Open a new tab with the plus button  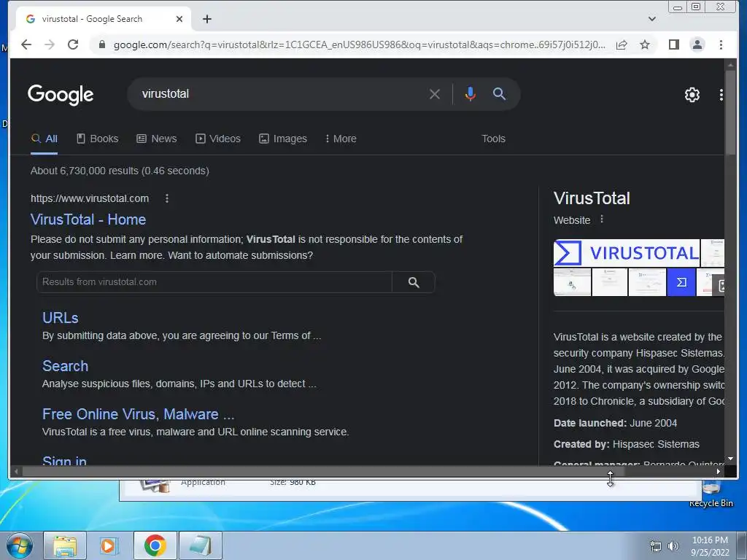pyautogui.click(x=206, y=19)
